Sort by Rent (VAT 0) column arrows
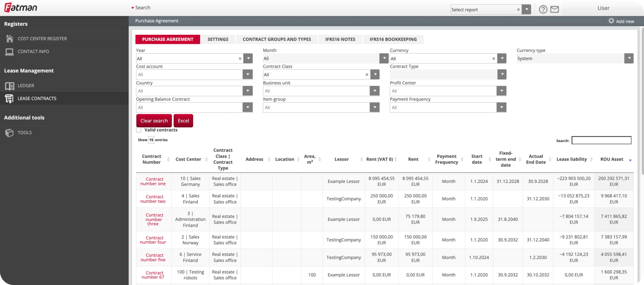This screenshot has width=644, height=285. click(x=395, y=159)
